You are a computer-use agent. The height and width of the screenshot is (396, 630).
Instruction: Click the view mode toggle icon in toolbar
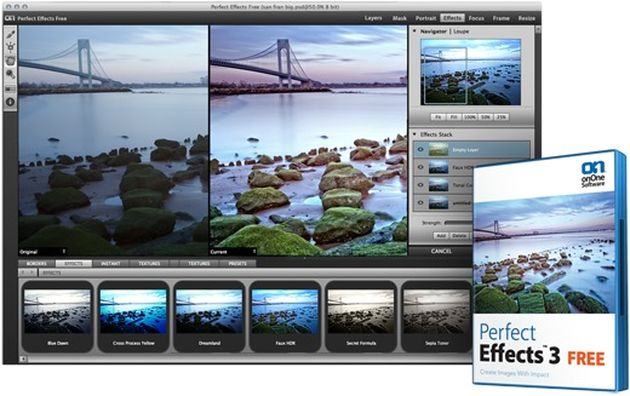coord(10,89)
